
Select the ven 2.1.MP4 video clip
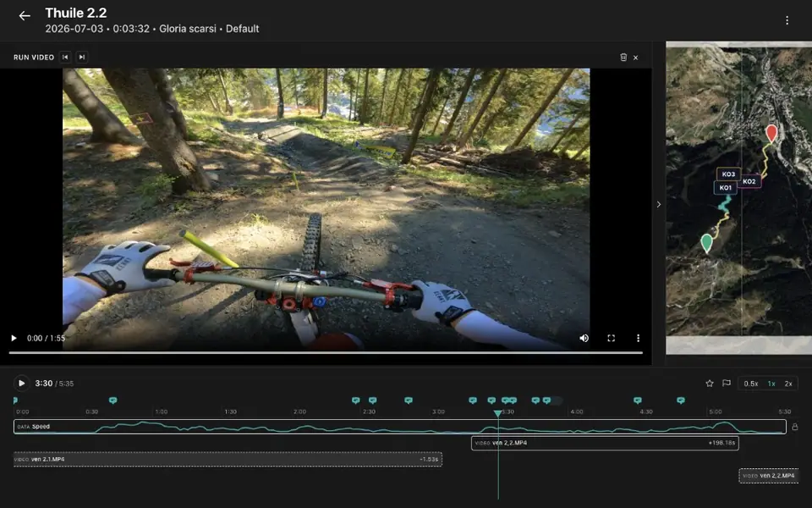(x=228, y=459)
